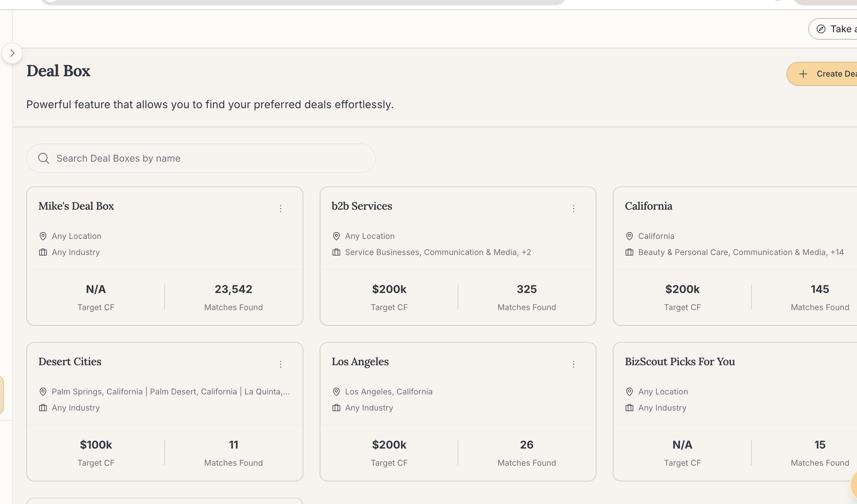Screen dimensions: 857x504
Task: Open the California deal box title
Action: (x=648, y=206)
